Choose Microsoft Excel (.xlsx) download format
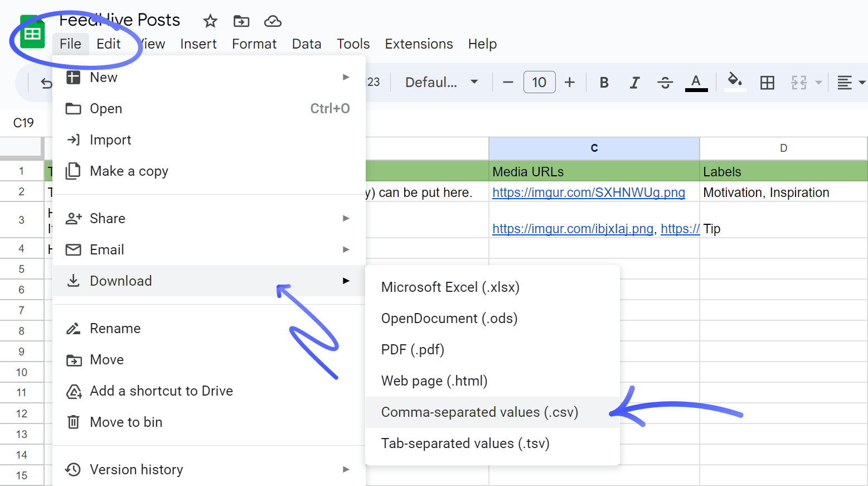This screenshot has width=868, height=486. (450, 287)
